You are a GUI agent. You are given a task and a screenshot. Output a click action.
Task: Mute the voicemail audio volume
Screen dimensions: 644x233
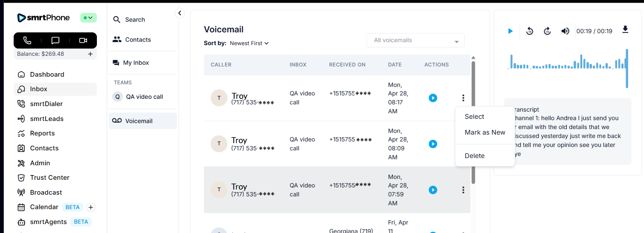pos(565,31)
